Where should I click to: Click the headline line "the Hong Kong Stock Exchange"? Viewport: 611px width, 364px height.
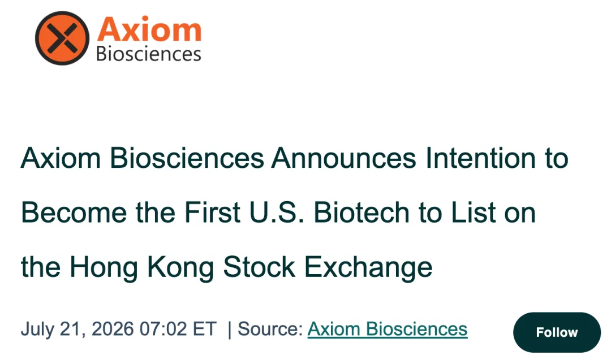(x=226, y=267)
